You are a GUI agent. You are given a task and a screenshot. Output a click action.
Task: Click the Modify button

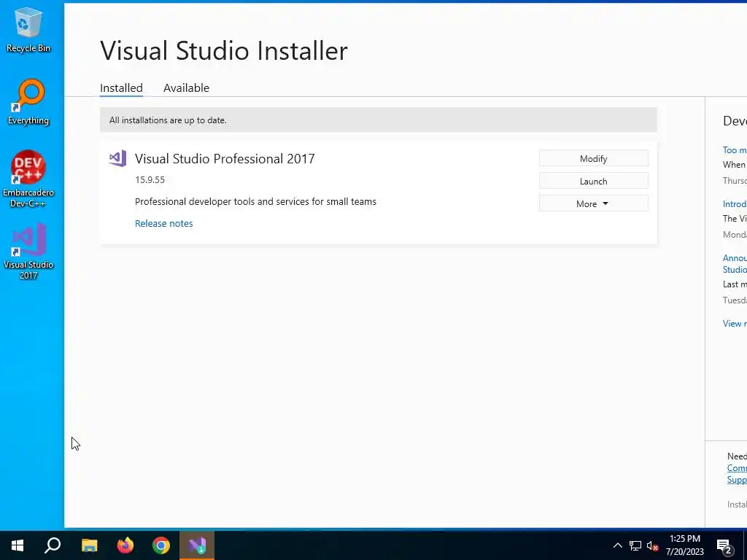(x=594, y=158)
